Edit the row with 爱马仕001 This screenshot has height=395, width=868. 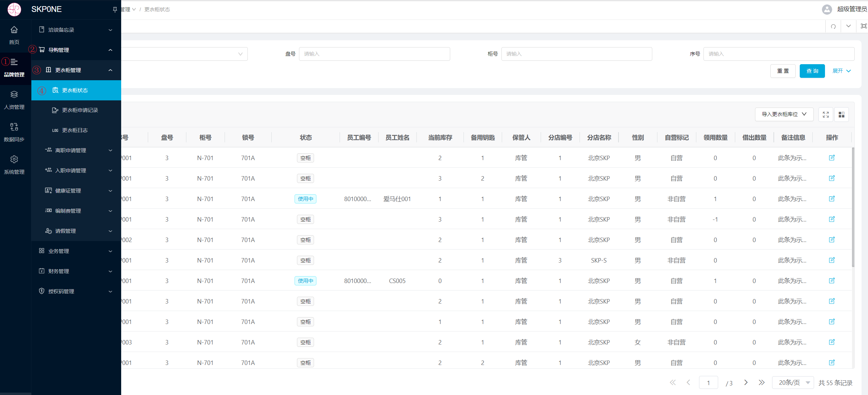832,199
